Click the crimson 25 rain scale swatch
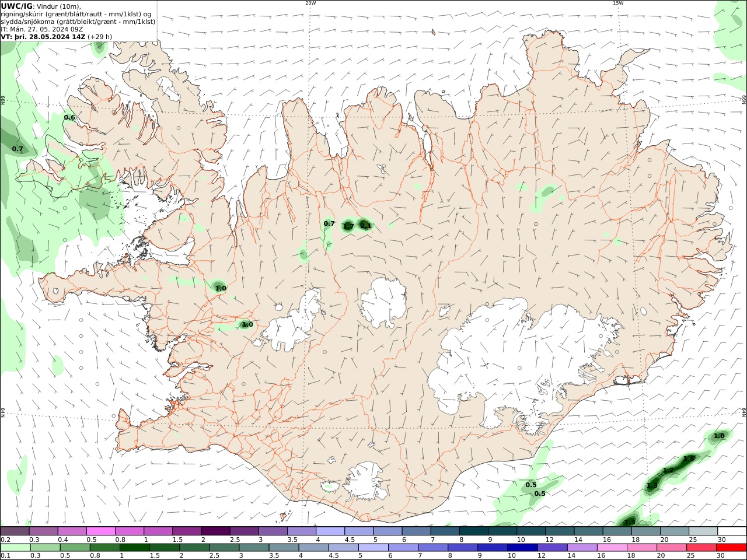Viewport: 747px width, 560px height. coord(701,548)
